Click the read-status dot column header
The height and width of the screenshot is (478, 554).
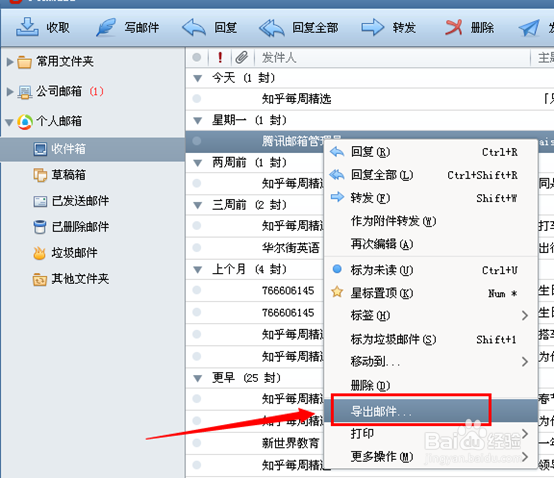(x=197, y=57)
